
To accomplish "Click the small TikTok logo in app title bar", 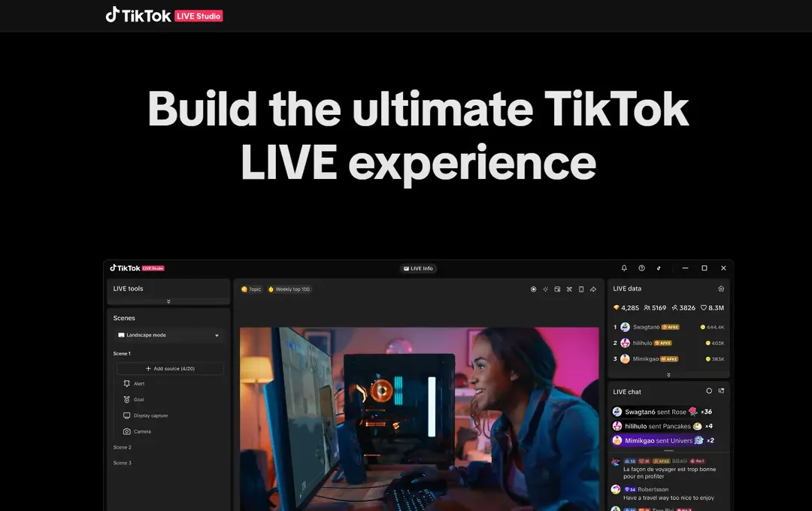I will (138, 268).
